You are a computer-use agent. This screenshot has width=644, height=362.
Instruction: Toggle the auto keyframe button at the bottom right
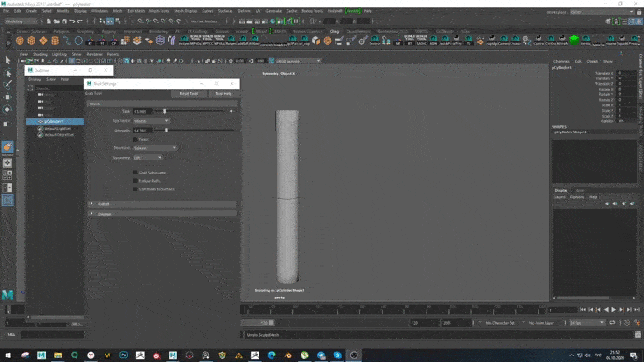pyautogui.click(x=637, y=323)
